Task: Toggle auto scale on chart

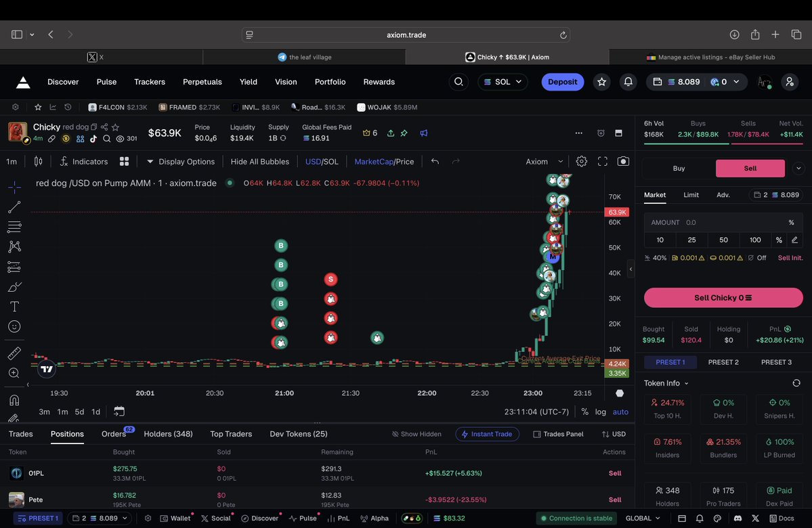Action: [620, 412]
